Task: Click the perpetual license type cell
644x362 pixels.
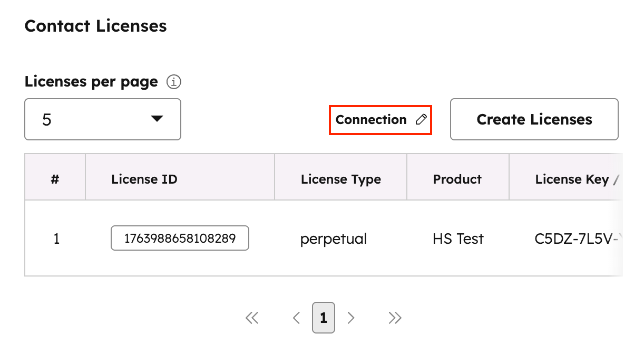Action: (x=334, y=239)
